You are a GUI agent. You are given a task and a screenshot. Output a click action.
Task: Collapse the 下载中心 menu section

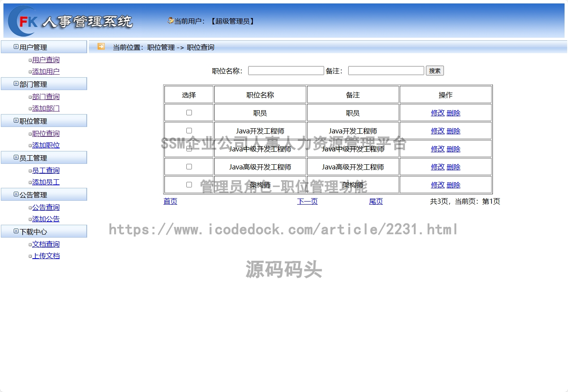coord(44,232)
